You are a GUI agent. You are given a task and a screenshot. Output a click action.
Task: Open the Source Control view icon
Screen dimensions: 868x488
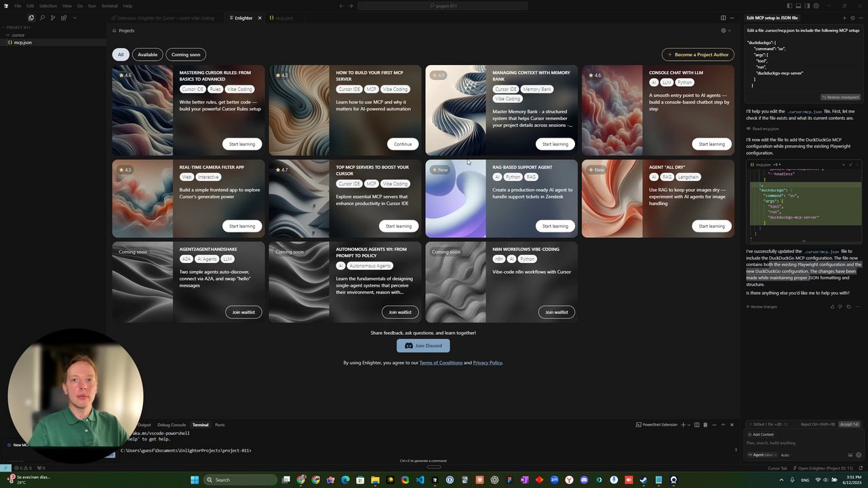click(53, 18)
